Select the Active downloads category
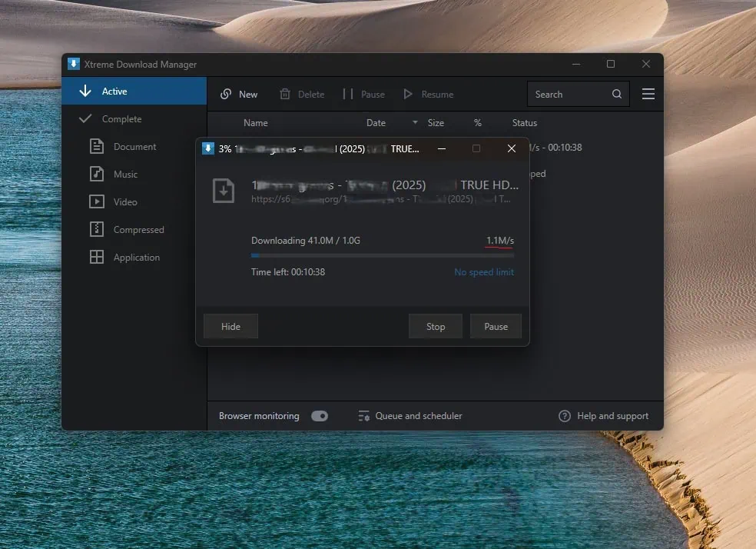The width and height of the screenshot is (756, 549). (134, 91)
